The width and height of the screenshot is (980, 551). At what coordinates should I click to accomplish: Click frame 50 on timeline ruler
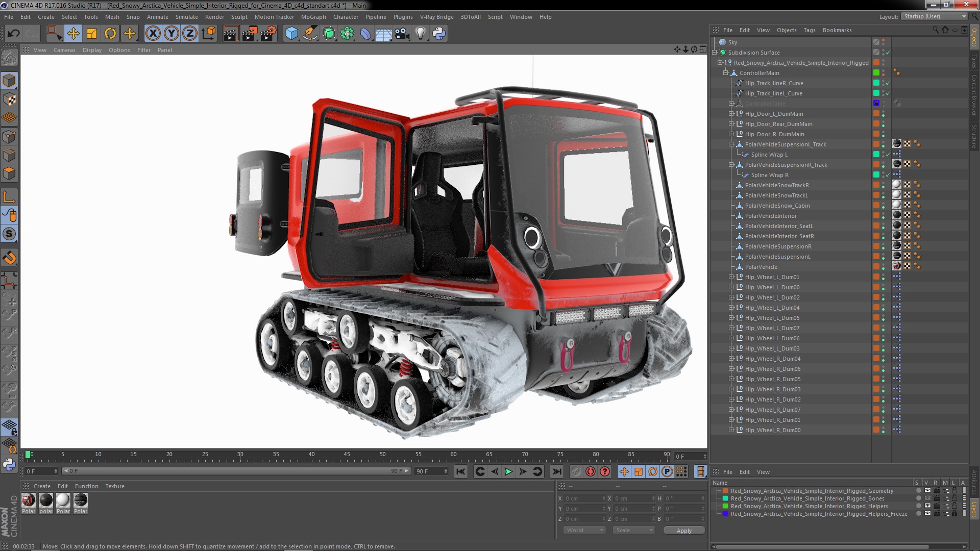click(x=382, y=454)
